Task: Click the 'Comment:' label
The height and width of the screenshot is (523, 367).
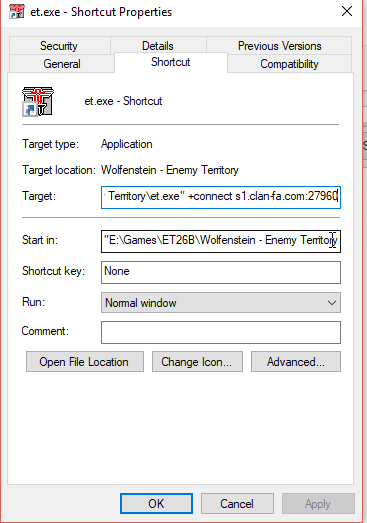Action: click(45, 331)
